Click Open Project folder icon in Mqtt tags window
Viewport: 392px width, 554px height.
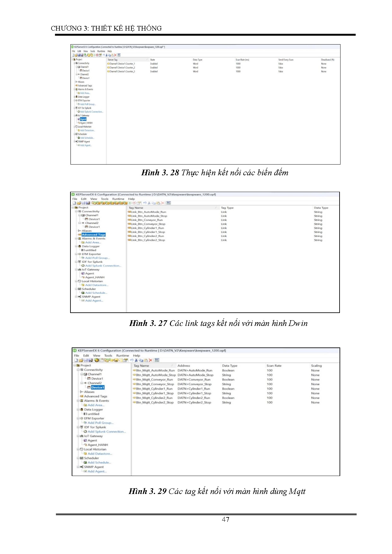(81, 360)
